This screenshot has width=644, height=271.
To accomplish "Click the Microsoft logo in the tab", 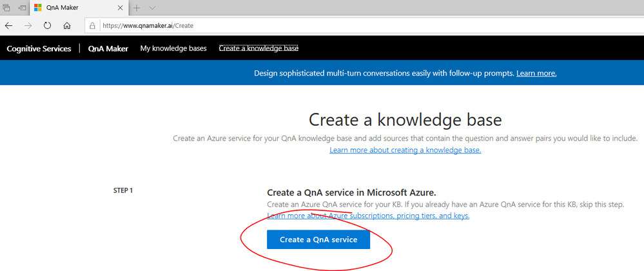I will coord(38,8).
